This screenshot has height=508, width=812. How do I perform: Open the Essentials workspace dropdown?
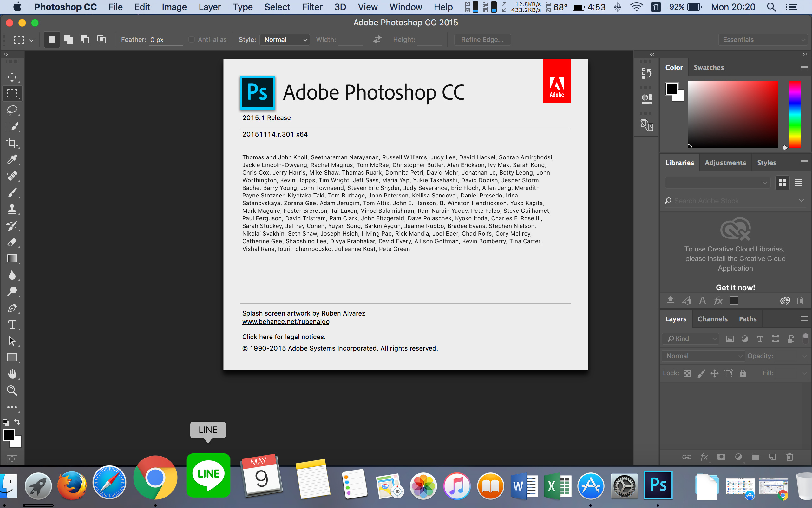click(763, 40)
